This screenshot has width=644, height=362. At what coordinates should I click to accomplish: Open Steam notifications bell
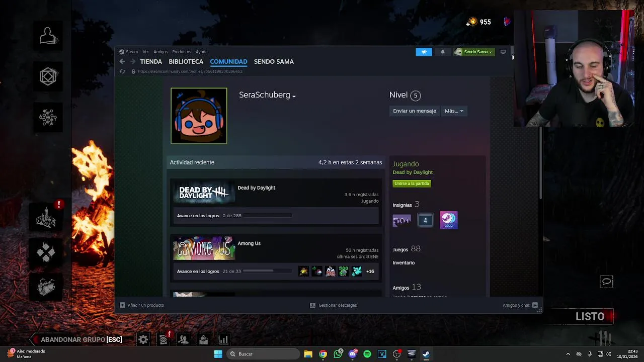tap(443, 52)
